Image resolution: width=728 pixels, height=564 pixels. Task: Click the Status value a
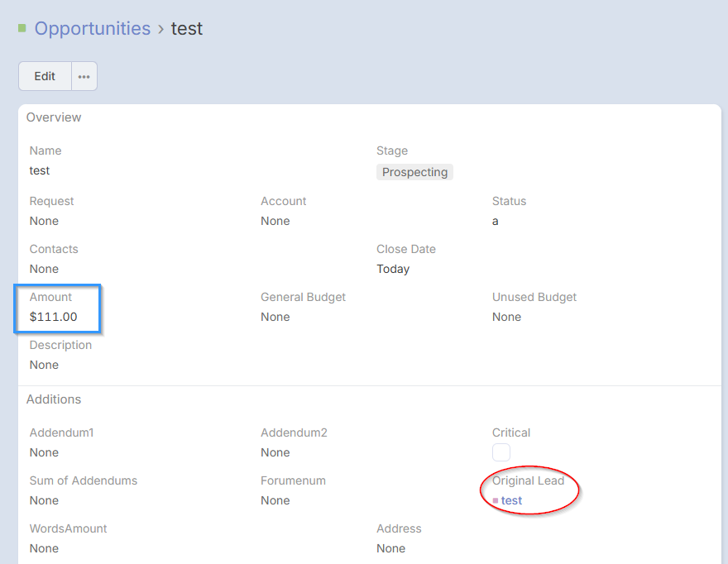tap(496, 221)
